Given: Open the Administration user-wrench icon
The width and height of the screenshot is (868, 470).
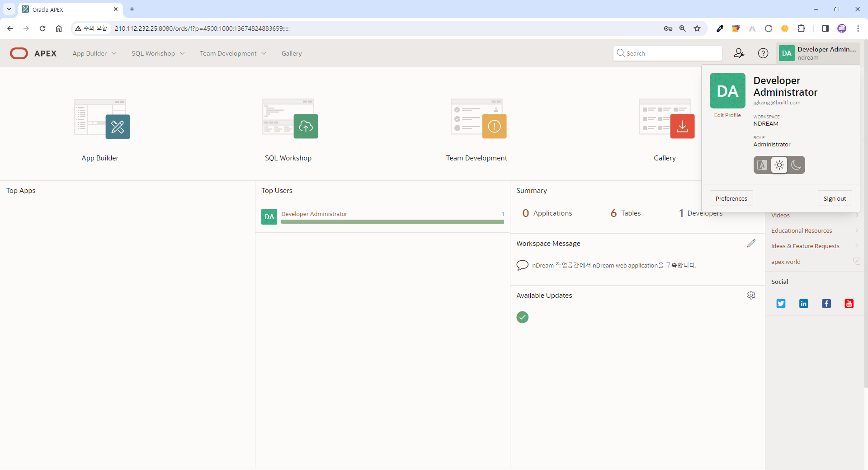Looking at the screenshot, I should (x=739, y=53).
